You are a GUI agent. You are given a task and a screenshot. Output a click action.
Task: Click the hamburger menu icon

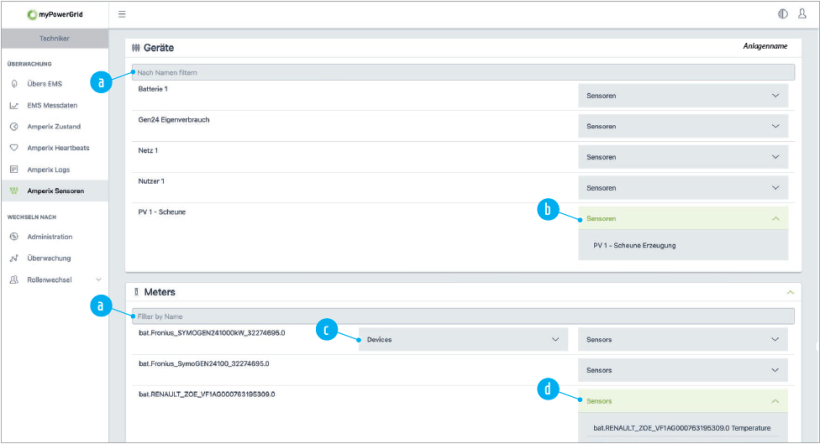click(122, 14)
